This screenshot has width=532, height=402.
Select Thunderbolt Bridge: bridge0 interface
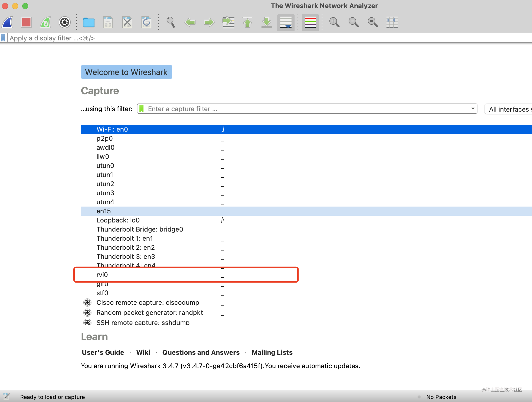pos(306,229)
